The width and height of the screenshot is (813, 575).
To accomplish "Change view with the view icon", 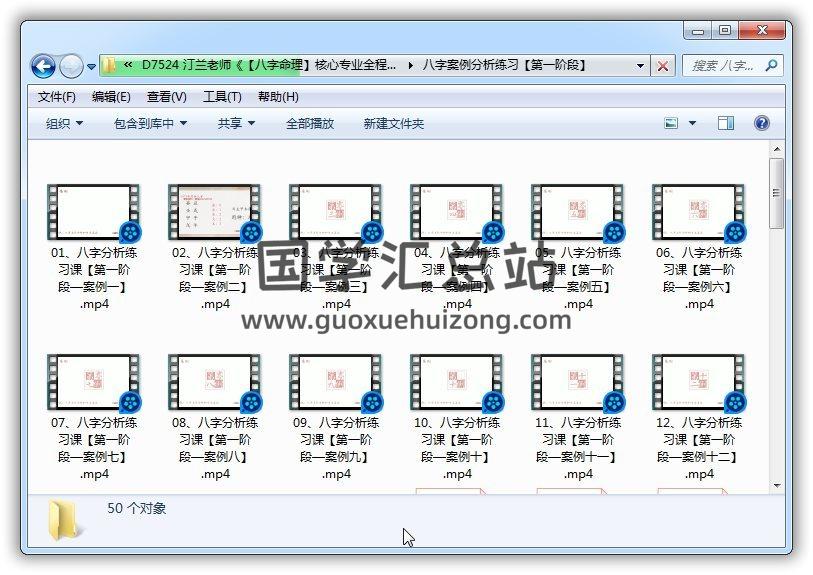I will coord(671,123).
